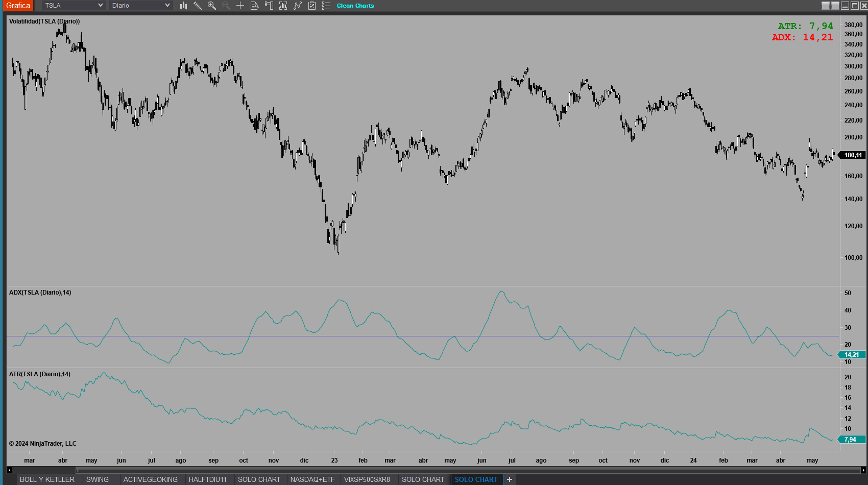Screen dimensions: 868x485
Task: Open the data box icon
Action: [254, 6]
